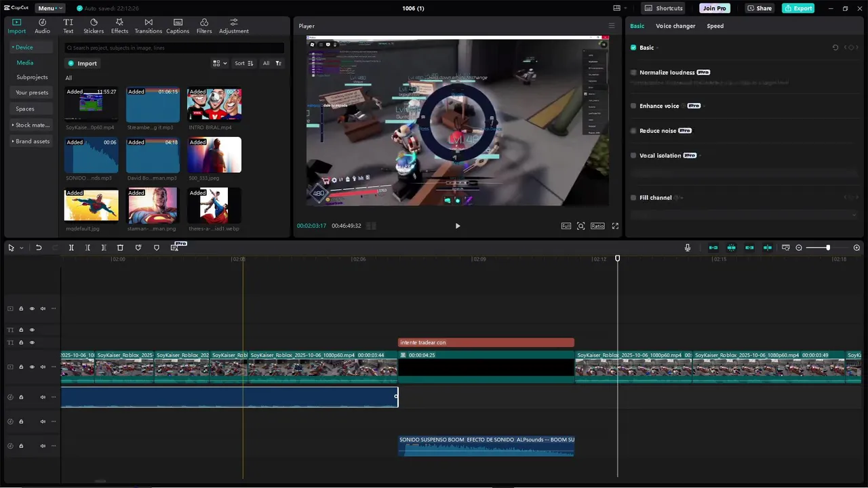The image size is (868, 488).
Task: Enable Reduce noise checkbox
Action: coord(633,131)
